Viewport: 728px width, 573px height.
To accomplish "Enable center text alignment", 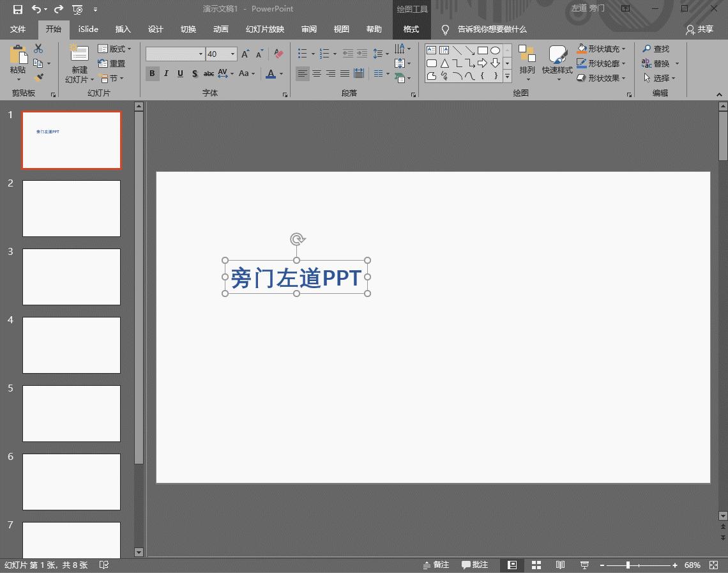I will coord(317,73).
